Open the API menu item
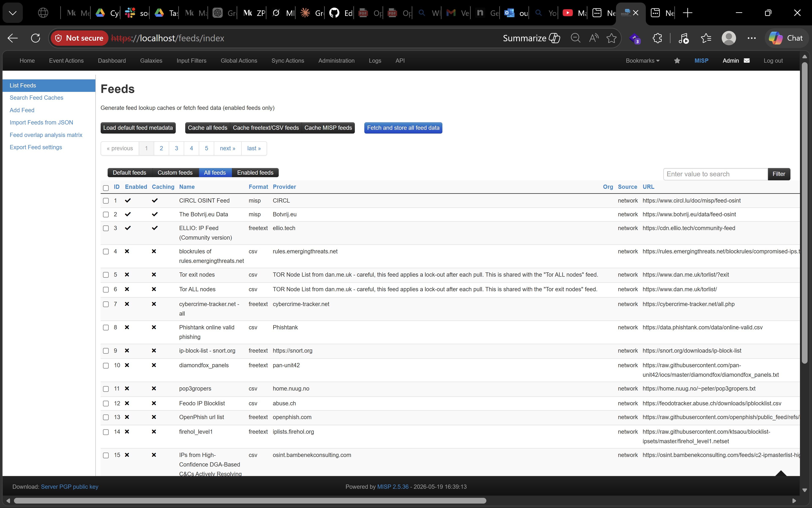Viewport: 812px width, 508px height. point(400,61)
